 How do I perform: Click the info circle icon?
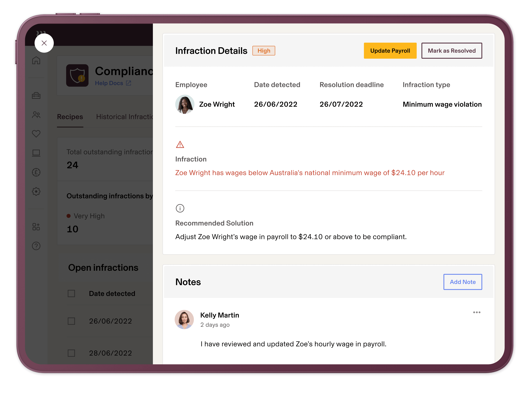(180, 208)
